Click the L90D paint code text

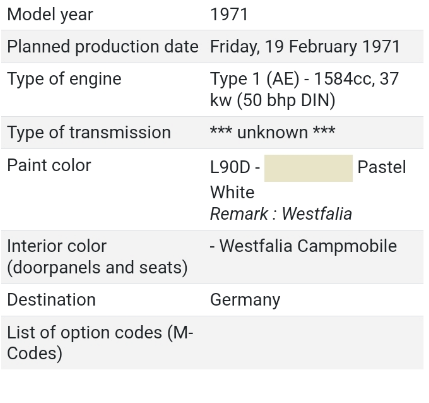pos(230,167)
